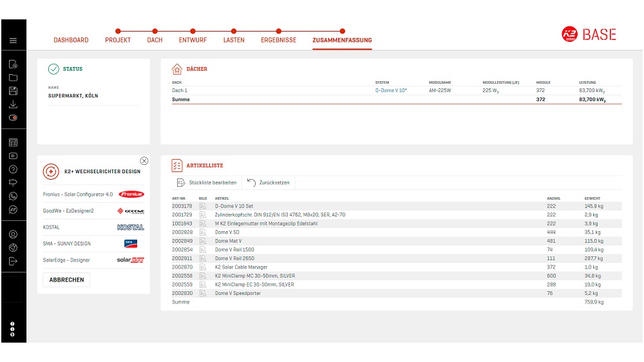The height and width of the screenshot is (362, 644).
Task: Open project via sidebar folder icon
Action: [13, 77]
